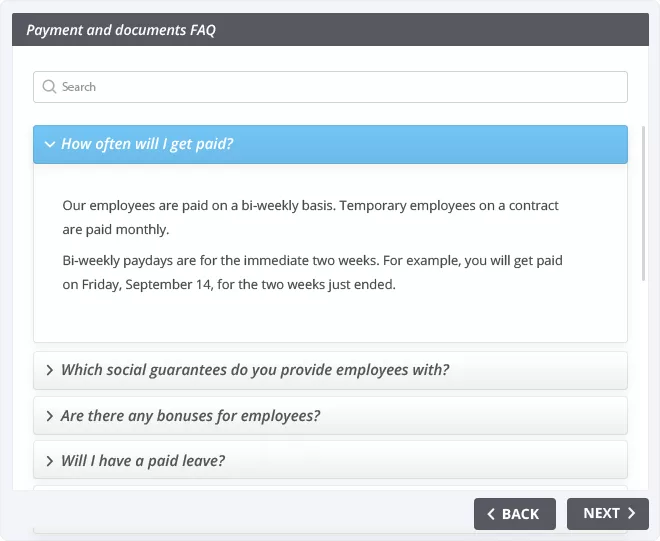The height and width of the screenshot is (541, 660).
Task: Click the partially hidden FAQ item below 'paid leave'
Action: [x=330, y=488]
